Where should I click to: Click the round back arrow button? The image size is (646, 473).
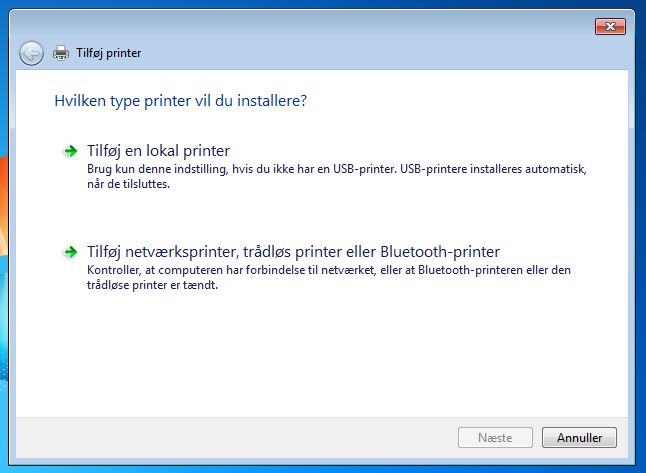[31, 53]
